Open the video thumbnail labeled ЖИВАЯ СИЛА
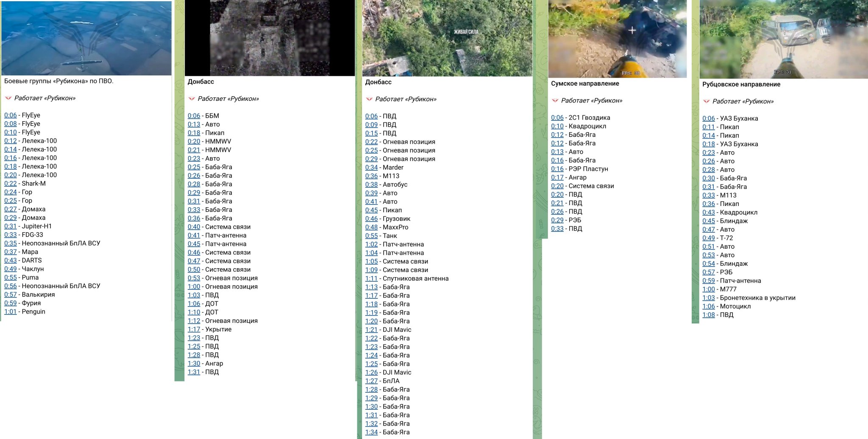The image size is (868, 439). [x=447, y=38]
